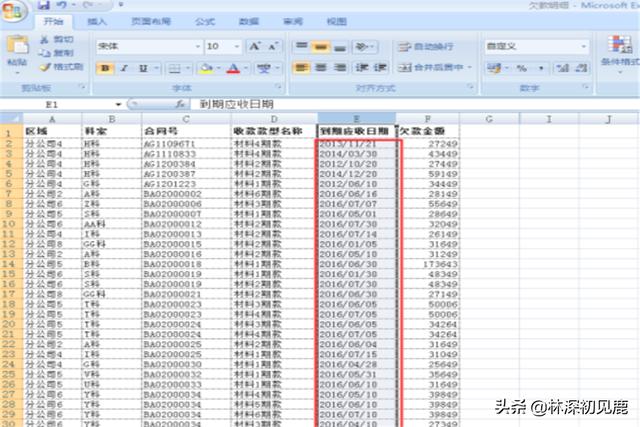
Task: Expand the fill color dropdown arrow
Action: click(x=219, y=68)
